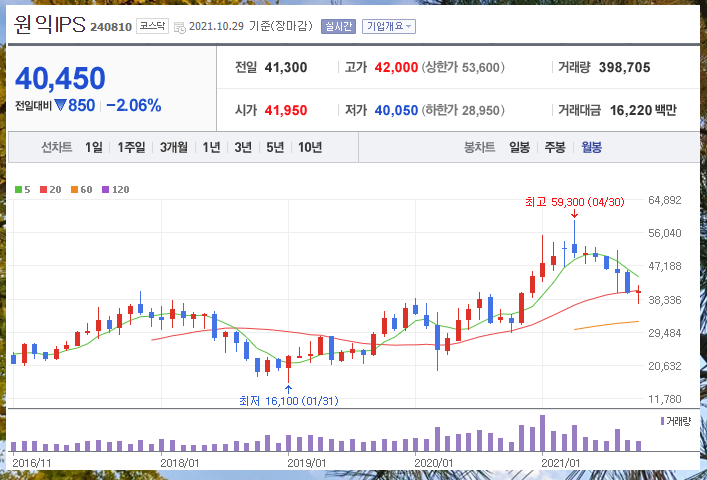Image resolution: width=707 pixels, height=480 pixels.
Task: Click the purple 120 moving average swatch
Action: click(106, 190)
